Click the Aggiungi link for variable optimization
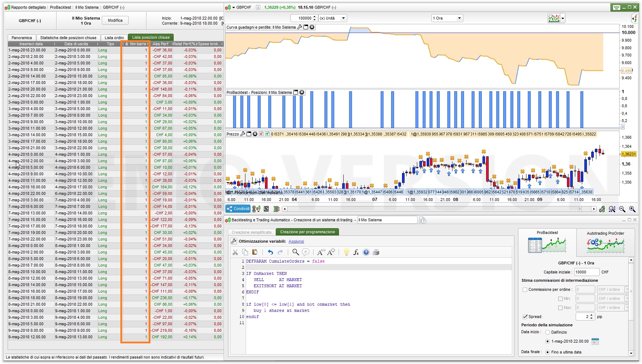 click(x=296, y=241)
